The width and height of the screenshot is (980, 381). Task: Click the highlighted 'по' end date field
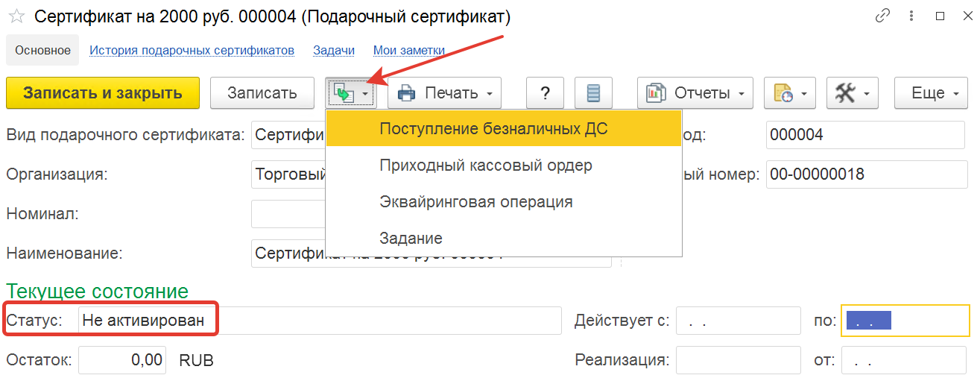[x=905, y=321]
